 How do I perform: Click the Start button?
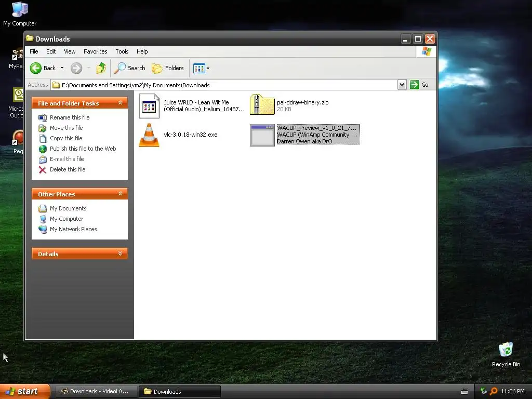[24, 392]
